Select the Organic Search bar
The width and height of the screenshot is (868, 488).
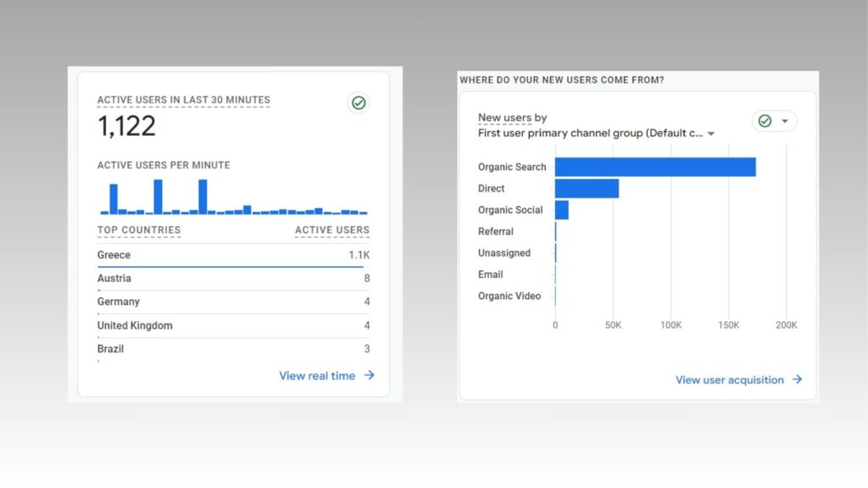coord(654,167)
